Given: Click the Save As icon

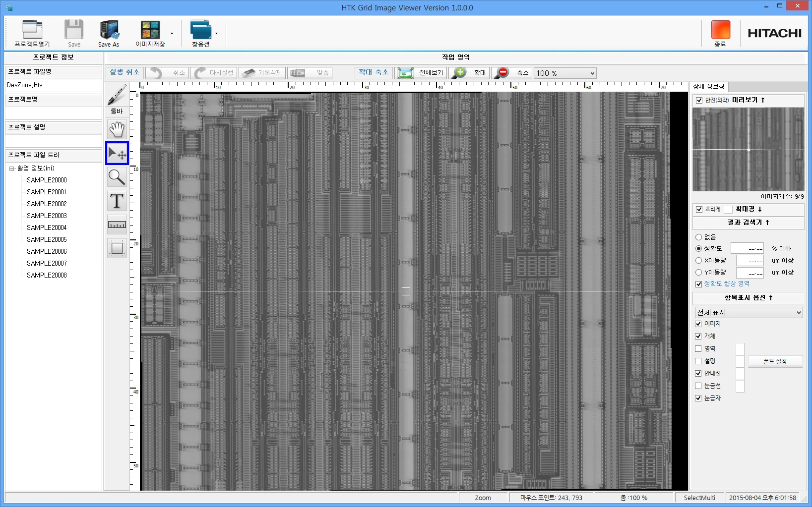Looking at the screenshot, I should point(109,30).
